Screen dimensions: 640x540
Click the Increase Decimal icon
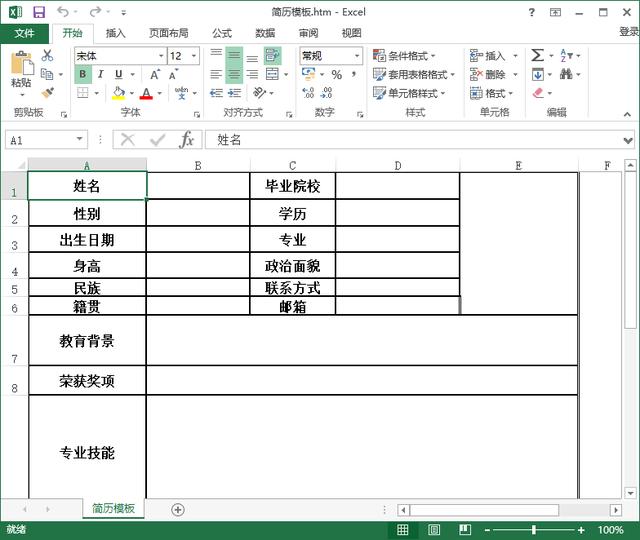click(308, 93)
